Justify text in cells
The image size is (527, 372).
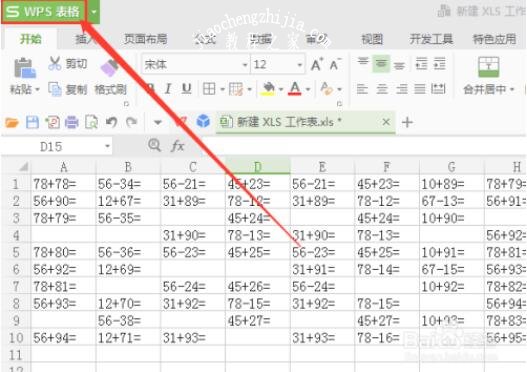pyautogui.click(x=420, y=89)
